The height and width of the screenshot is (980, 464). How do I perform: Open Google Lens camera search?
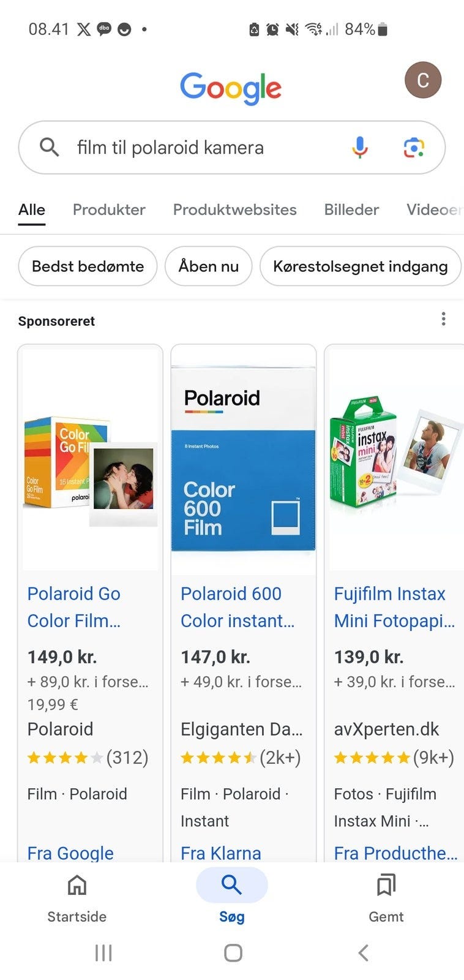pyautogui.click(x=414, y=148)
